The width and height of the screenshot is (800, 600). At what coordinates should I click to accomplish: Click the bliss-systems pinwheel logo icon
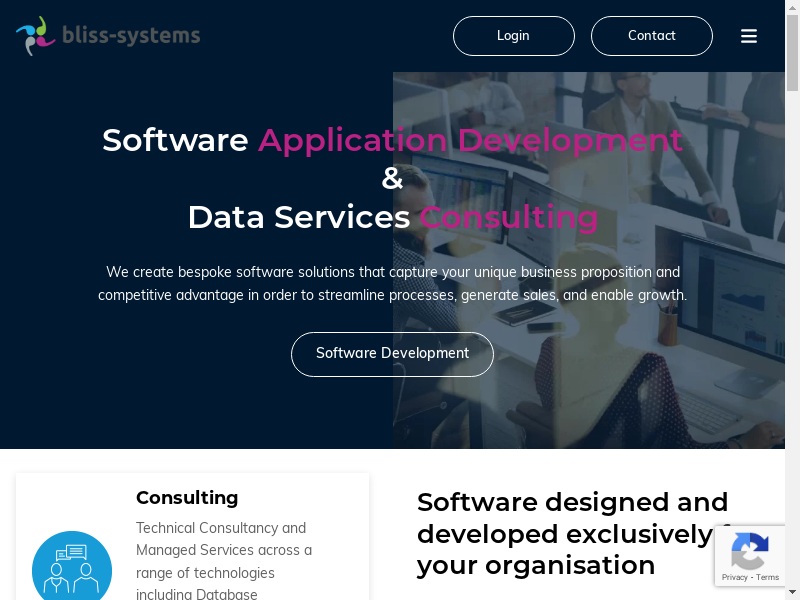[x=35, y=36]
